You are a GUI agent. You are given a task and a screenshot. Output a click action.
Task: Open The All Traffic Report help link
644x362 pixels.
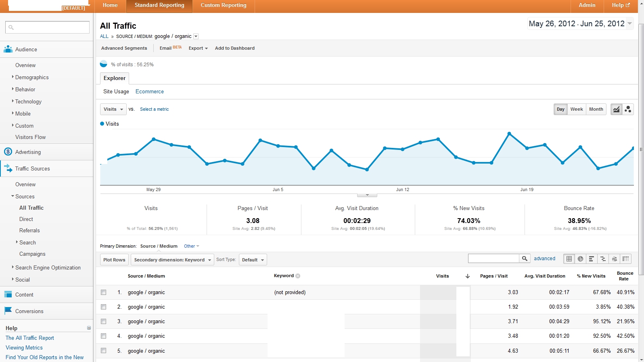(30, 338)
